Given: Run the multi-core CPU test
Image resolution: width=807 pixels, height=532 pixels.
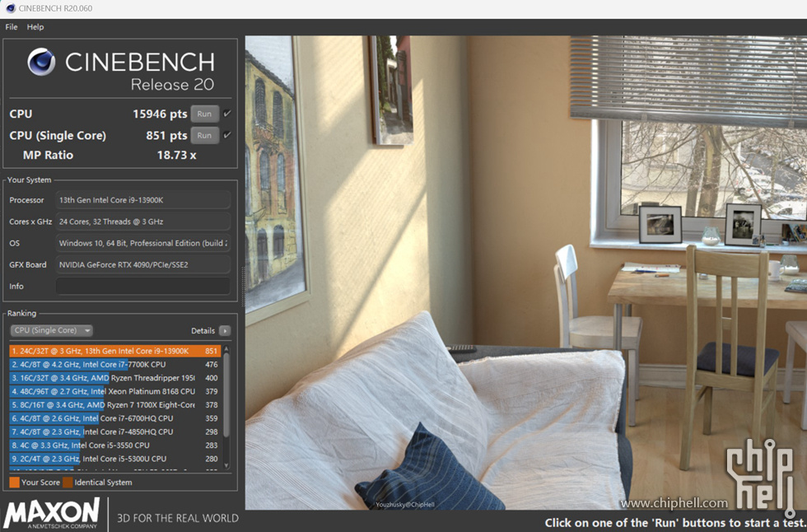Looking at the screenshot, I should click(x=204, y=114).
